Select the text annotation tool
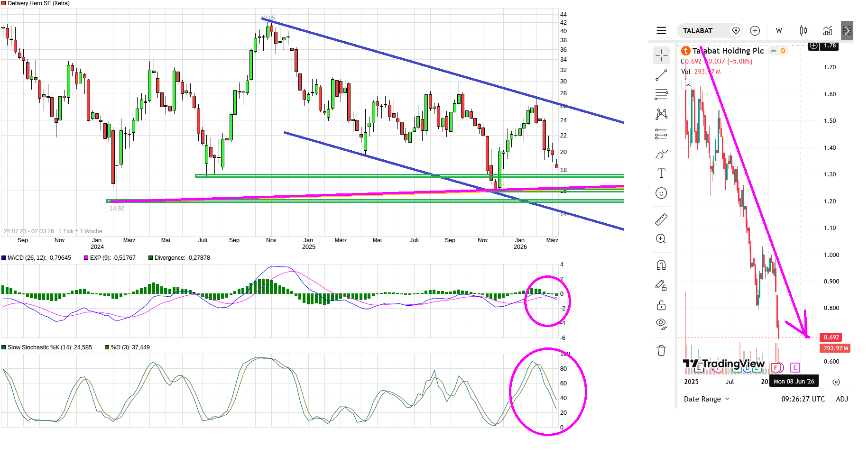Image resolution: width=868 pixels, height=456 pixels. point(661,173)
